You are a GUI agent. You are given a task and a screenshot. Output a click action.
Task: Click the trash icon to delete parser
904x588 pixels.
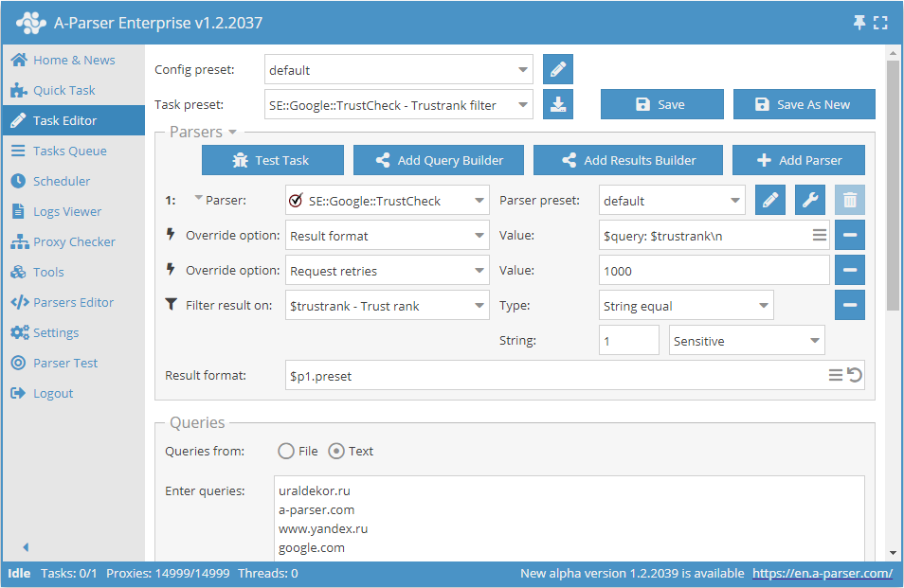[850, 201]
